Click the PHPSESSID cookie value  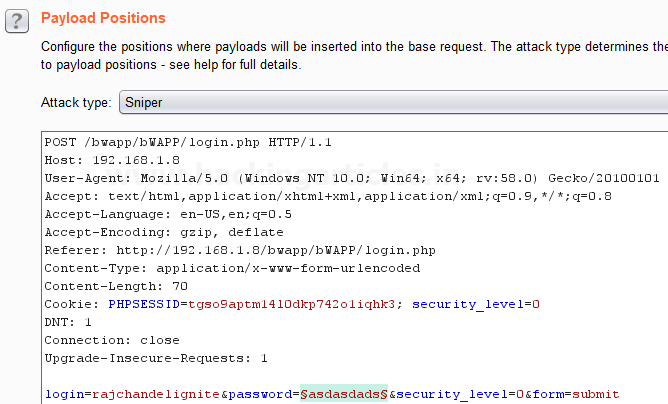click(x=291, y=304)
